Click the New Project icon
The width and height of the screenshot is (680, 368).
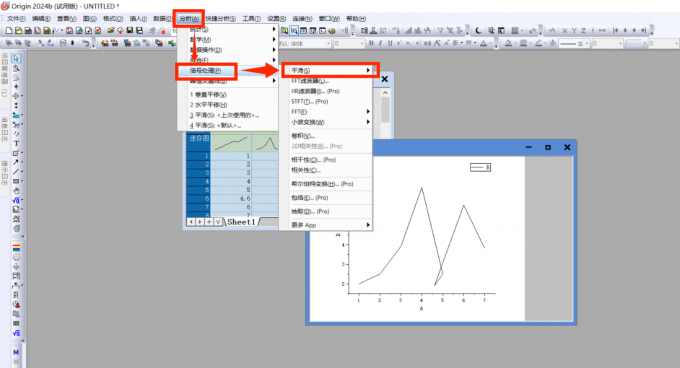click(x=9, y=30)
